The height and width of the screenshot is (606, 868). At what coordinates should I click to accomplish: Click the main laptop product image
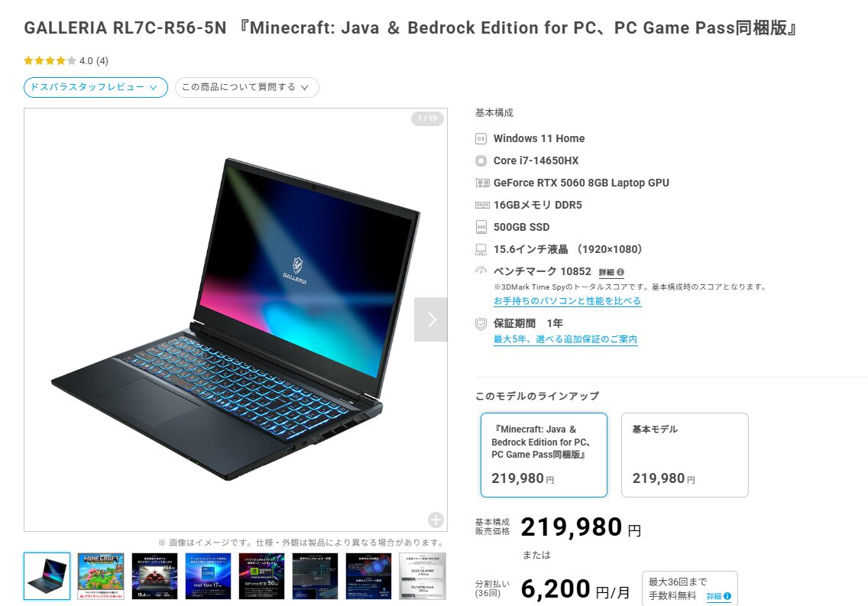pyautogui.click(x=235, y=319)
